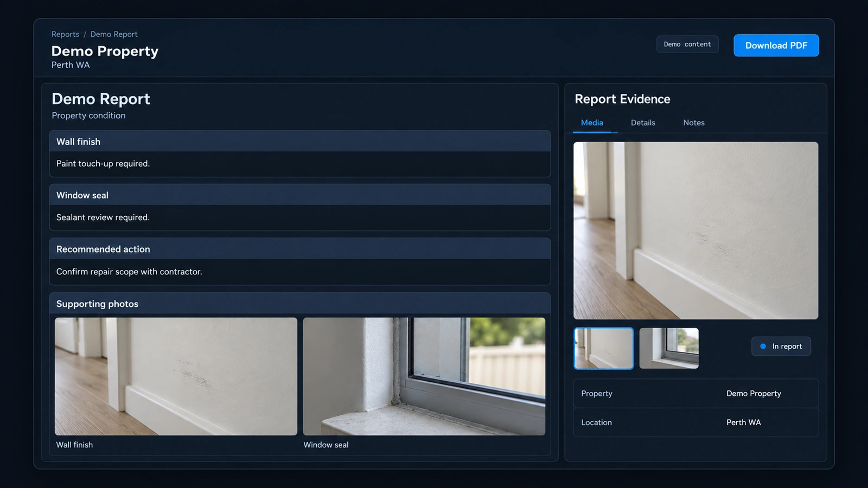
Task: Toggle the In report status
Action: pyautogui.click(x=781, y=346)
